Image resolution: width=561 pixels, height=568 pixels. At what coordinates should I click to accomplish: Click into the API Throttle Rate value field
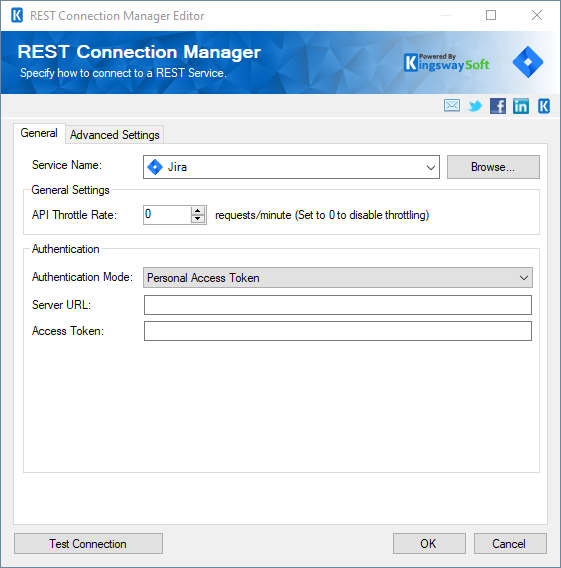tap(167, 215)
